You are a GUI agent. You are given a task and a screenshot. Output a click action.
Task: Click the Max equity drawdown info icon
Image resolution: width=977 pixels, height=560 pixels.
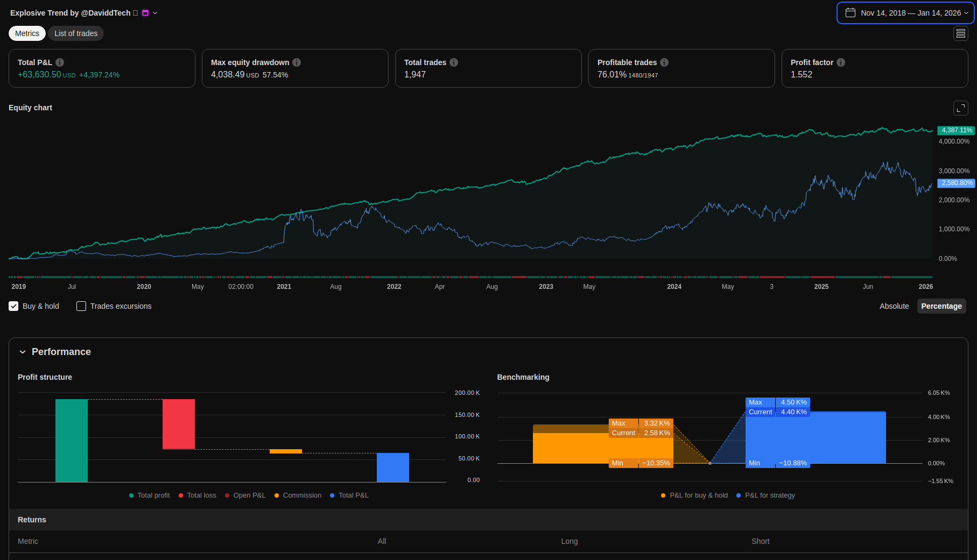tap(297, 62)
